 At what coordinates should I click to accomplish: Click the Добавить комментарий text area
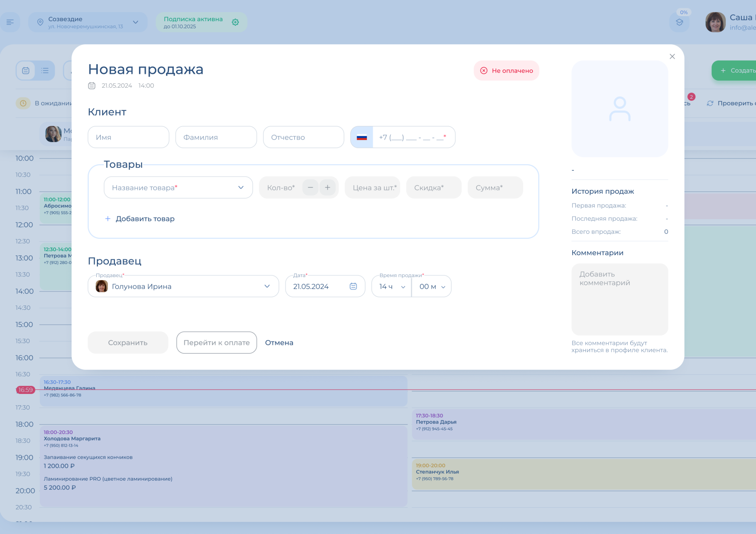[619, 299]
